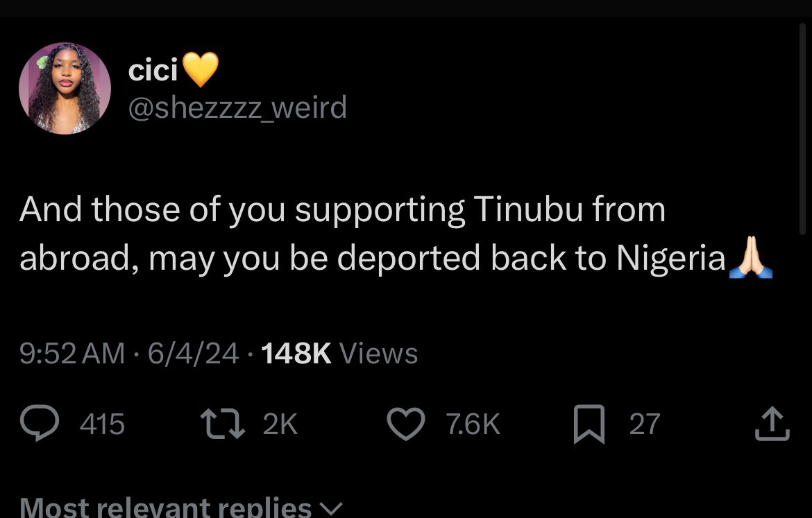Click the cici display name
Image resolution: width=812 pixels, height=518 pixels.
click(153, 70)
